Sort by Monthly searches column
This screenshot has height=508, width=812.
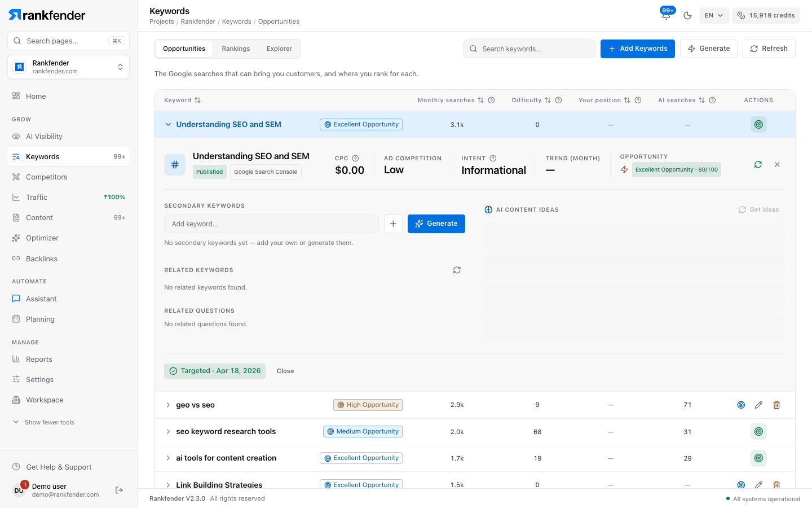point(451,100)
